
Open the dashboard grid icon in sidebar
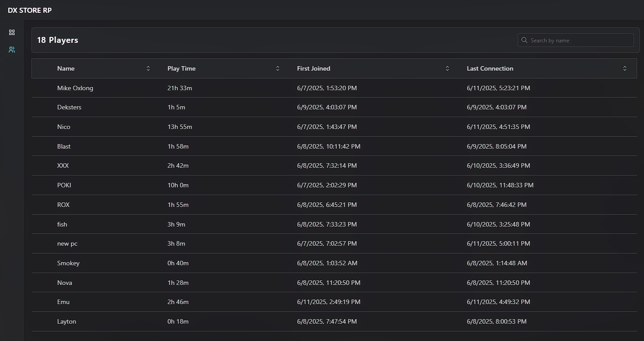tap(12, 32)
